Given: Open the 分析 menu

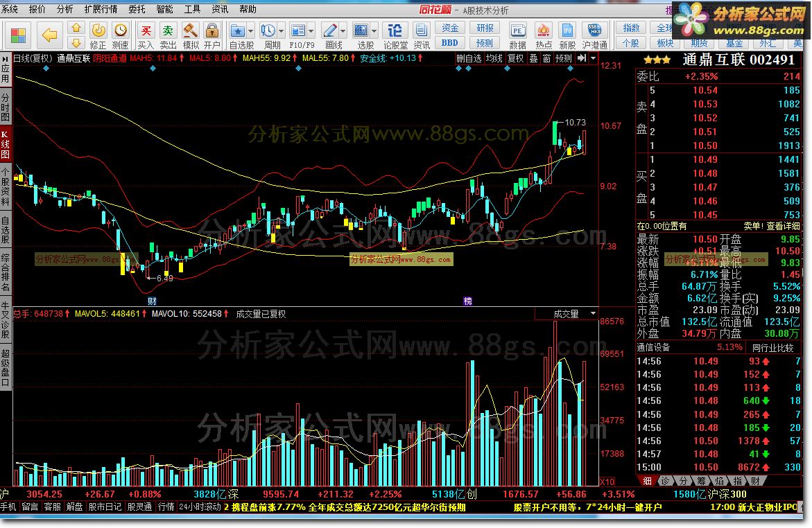Looking at the screenshot, I should (x=64, y=9).
